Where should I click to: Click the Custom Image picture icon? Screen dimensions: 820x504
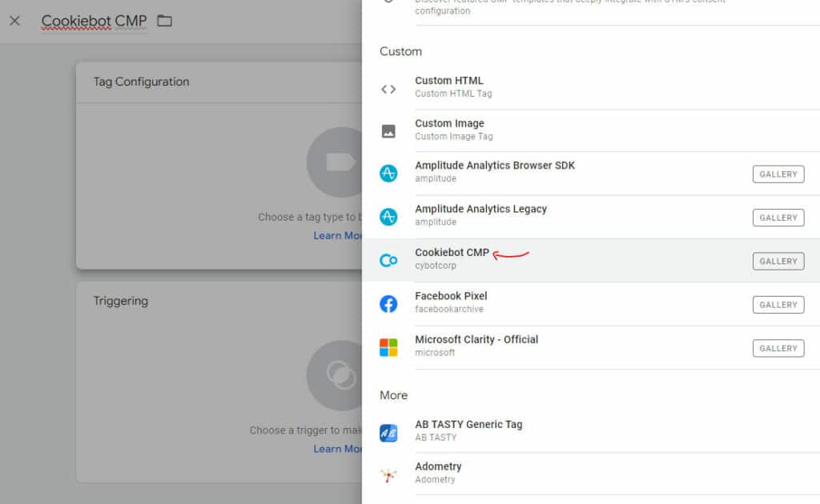pos(388,131)
